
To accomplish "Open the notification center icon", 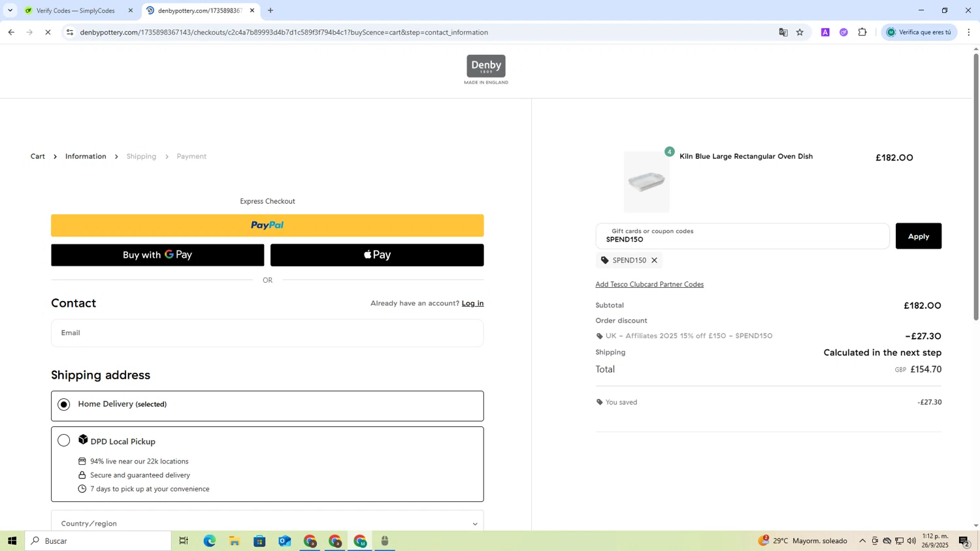I will coord(964,541).
